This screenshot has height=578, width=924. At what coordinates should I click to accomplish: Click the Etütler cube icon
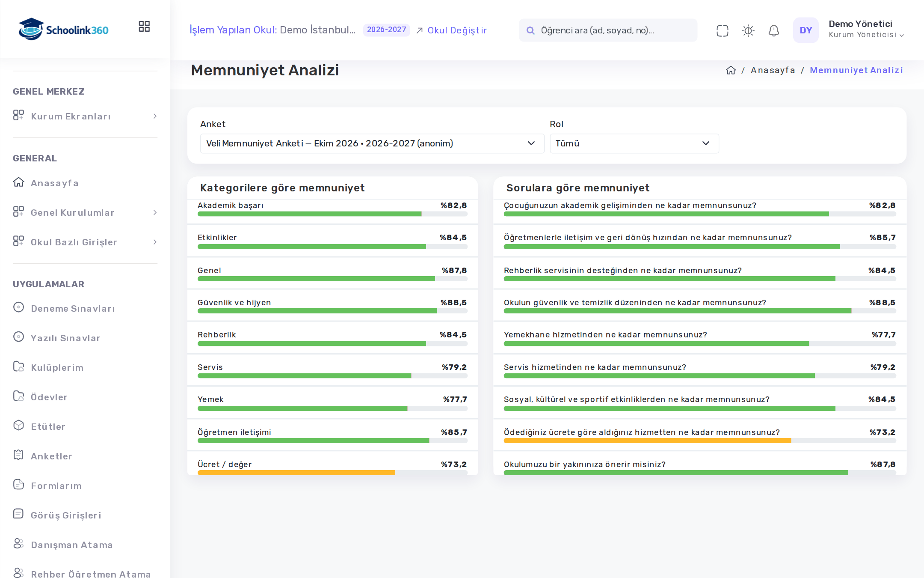[x=18, y=425]
